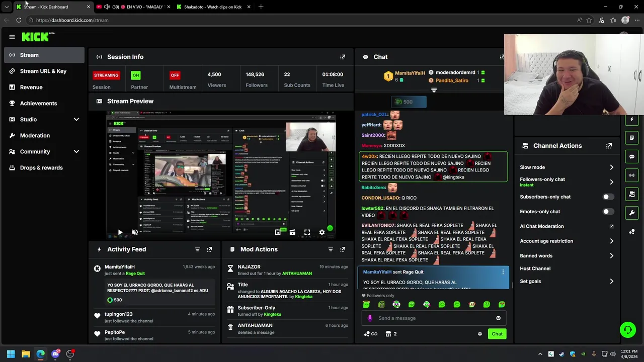Expand the chat leaderboard arrow
The image size is (644, 362).
[434, 90]
